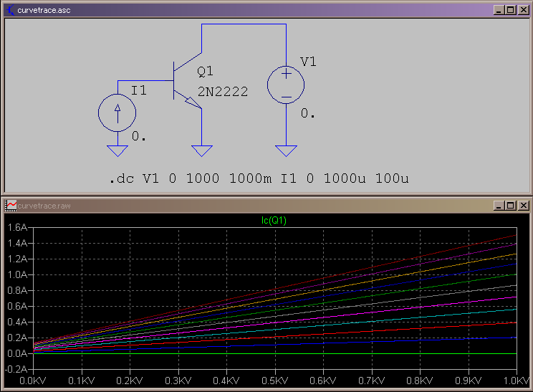
Task: Click the .dc sweep directive text
Action: coord(259,178)
